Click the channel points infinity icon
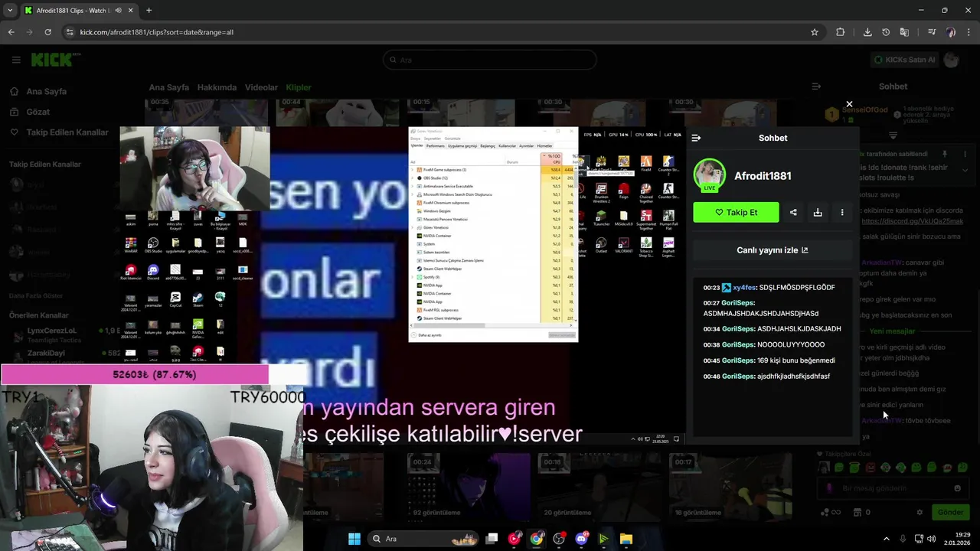 click(831, 512)
